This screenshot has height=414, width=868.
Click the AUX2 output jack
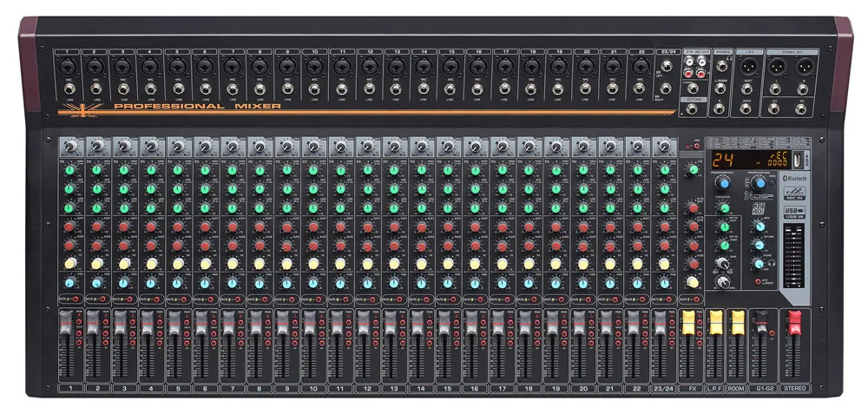[746, 109]
